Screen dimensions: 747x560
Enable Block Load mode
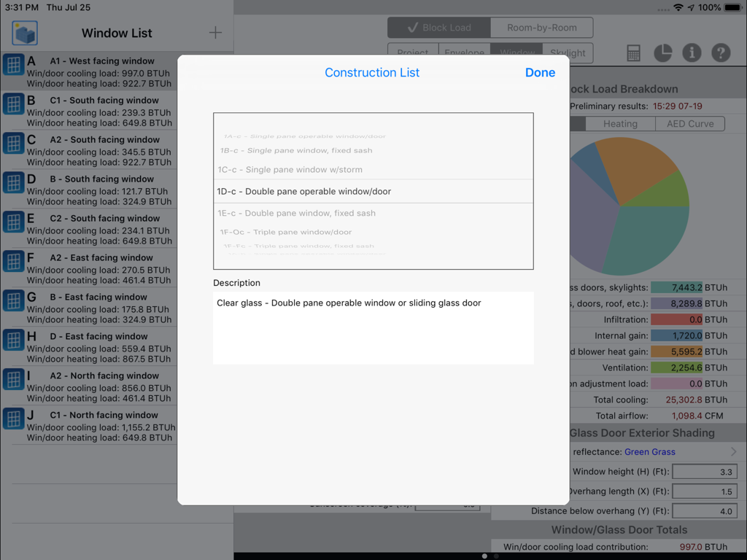coord(438,27)
